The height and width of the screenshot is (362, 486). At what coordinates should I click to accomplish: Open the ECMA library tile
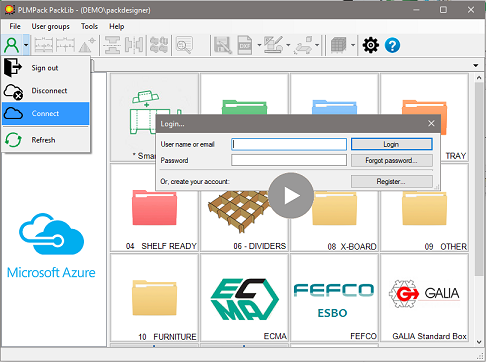coord(244,297)
